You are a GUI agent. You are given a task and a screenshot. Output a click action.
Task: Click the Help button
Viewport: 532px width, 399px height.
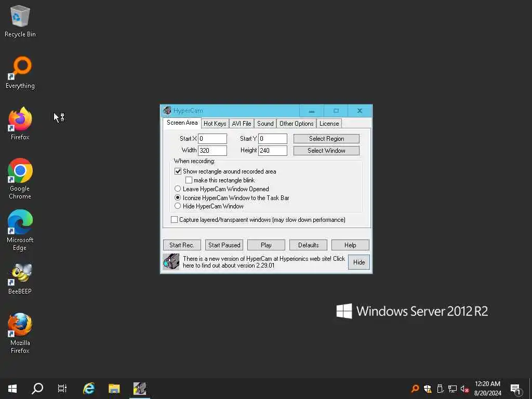pos(350,245)
